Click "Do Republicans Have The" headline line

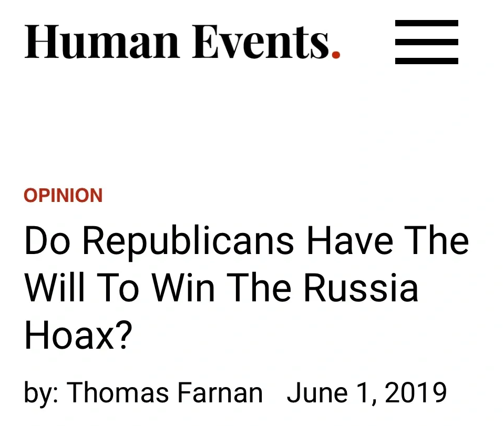[x=246, y=241]
